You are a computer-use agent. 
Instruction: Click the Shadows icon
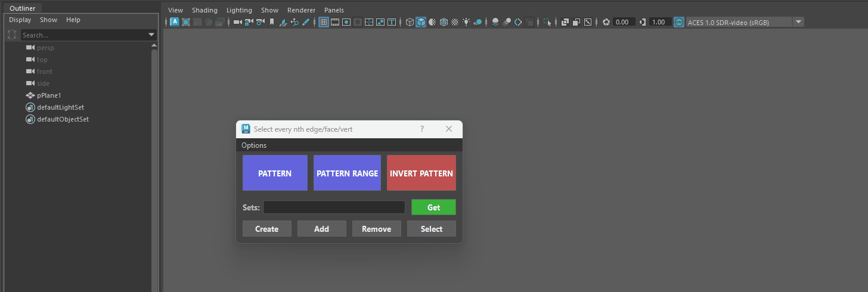(x=478, y=22)
